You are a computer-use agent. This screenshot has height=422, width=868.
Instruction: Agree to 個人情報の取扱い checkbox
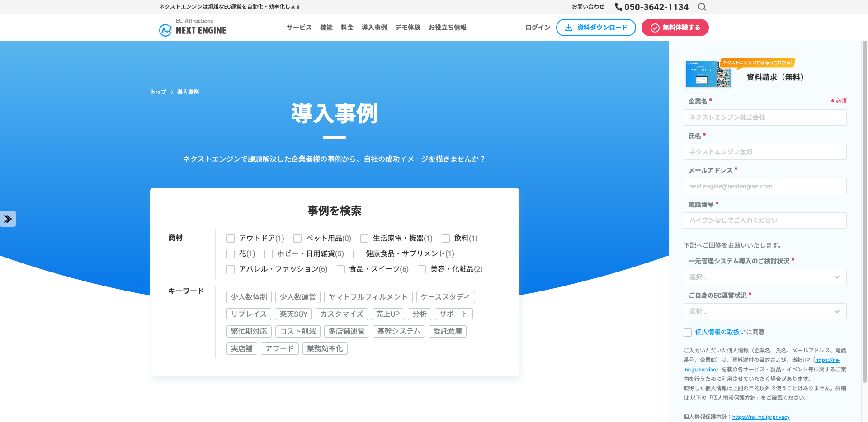[688, 333]
